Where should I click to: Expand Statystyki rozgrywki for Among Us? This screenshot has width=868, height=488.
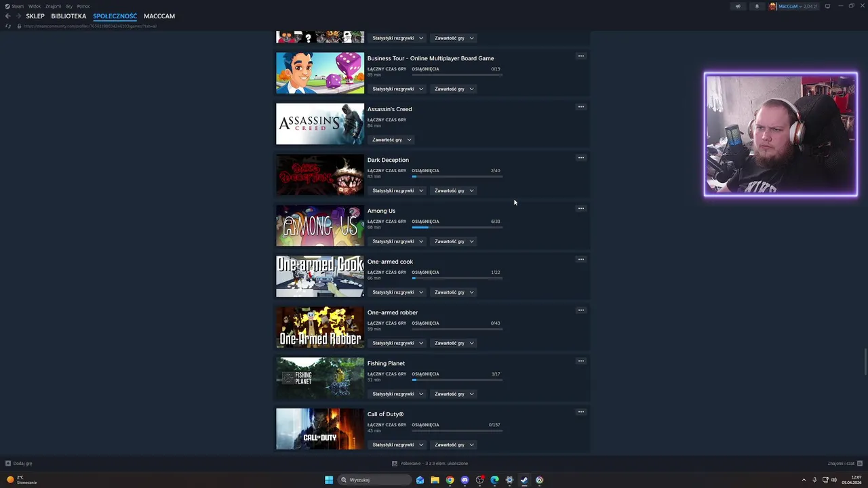397,241
